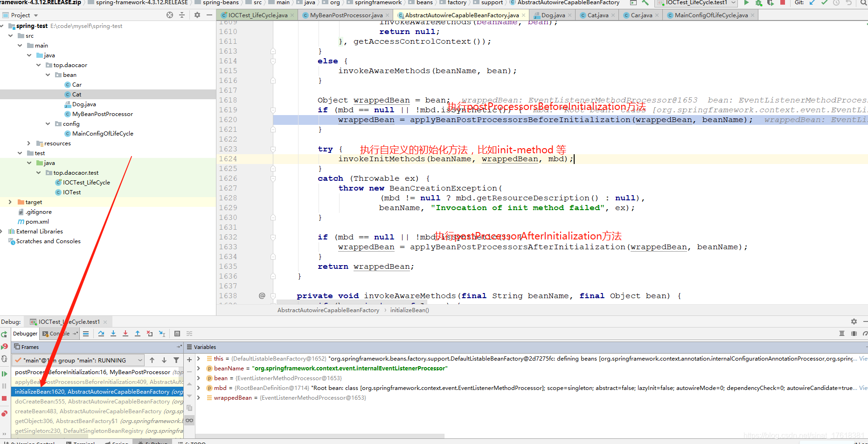868x444 pixels.
Task: Close the Cat.java editor tab
Action: pos(613,15)
